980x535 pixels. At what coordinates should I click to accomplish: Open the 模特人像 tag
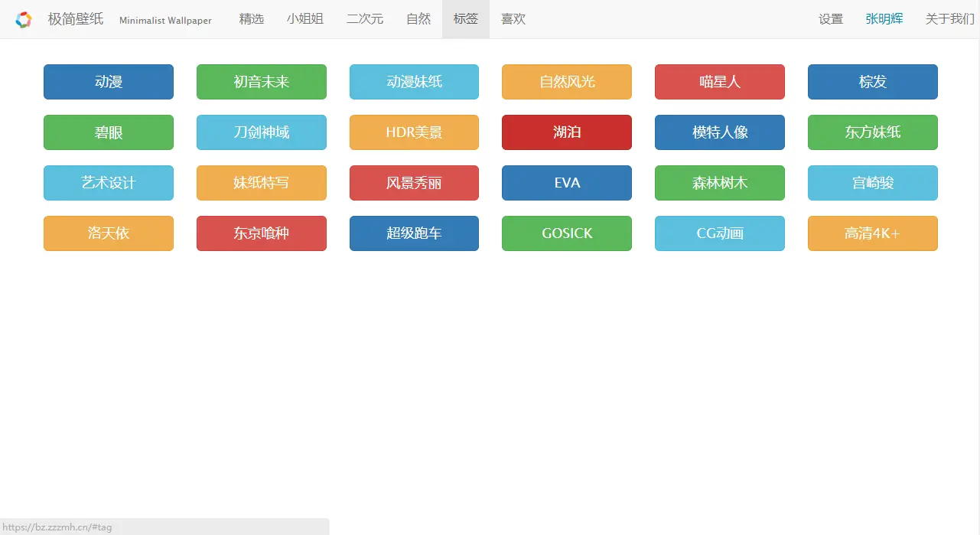click(720, 132)
